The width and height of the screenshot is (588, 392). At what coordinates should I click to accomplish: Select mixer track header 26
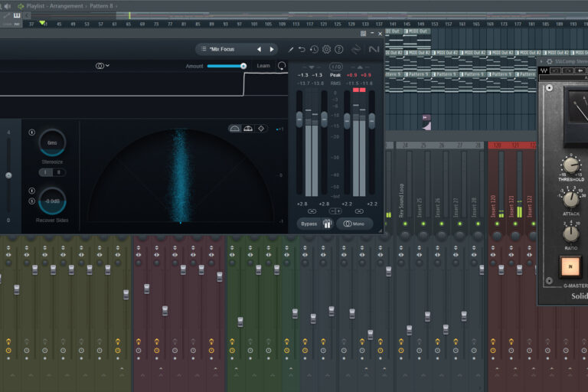click(442, 145)
